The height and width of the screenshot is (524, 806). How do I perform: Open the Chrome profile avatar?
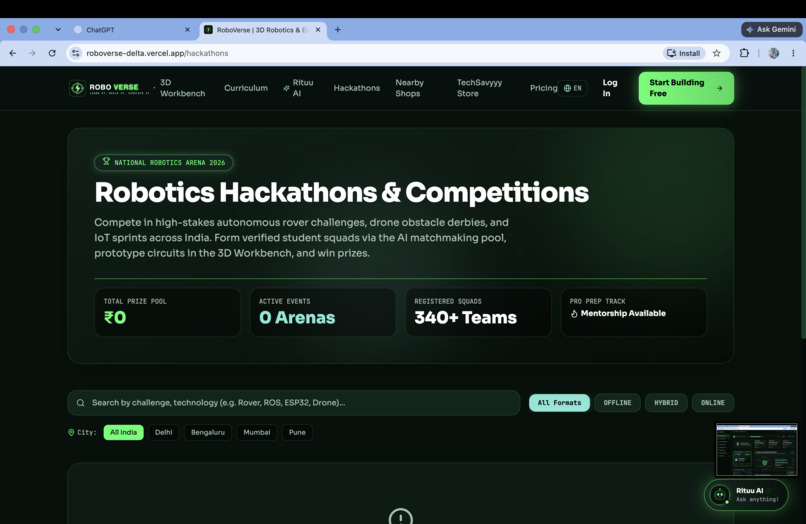tap(773, 53)
